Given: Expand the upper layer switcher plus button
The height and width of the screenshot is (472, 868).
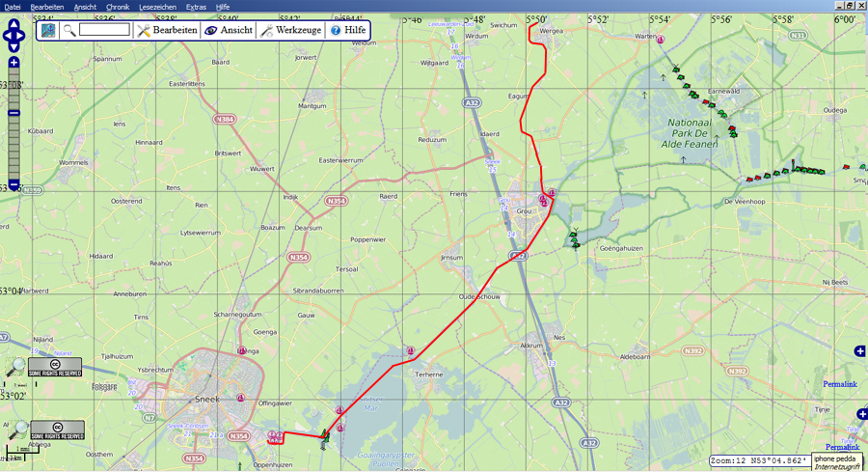Looking at the screenshot, I should tap(860, 350).
